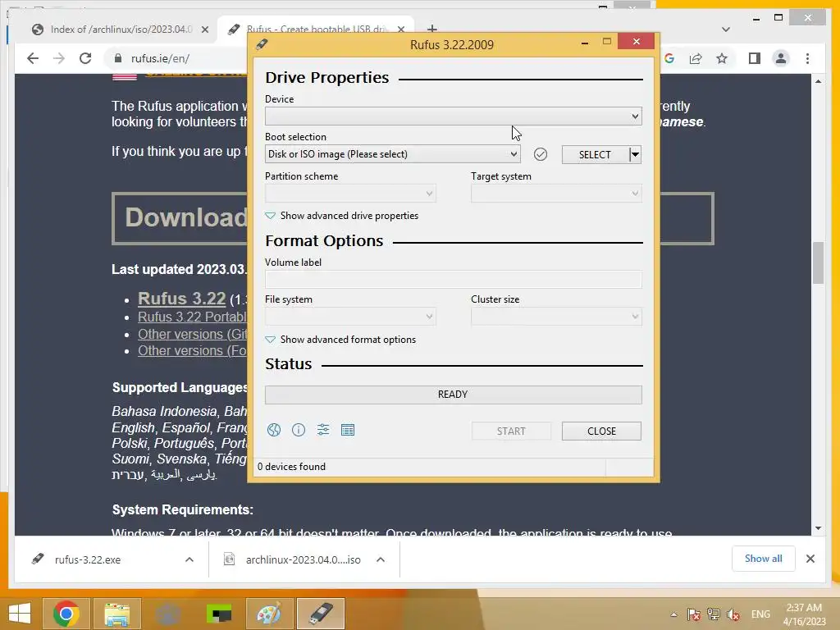Click the '0 devices found' status text
This screenshot has width=840, height=630.
(x=291, y=467)
